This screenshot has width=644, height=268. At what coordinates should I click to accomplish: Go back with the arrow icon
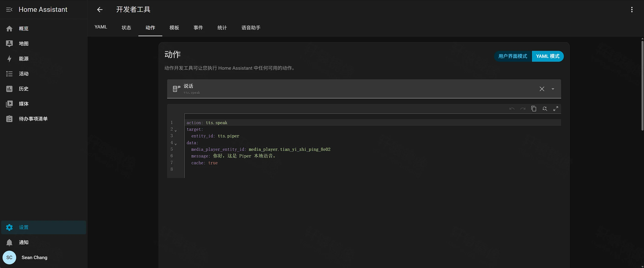pos(100,10)
